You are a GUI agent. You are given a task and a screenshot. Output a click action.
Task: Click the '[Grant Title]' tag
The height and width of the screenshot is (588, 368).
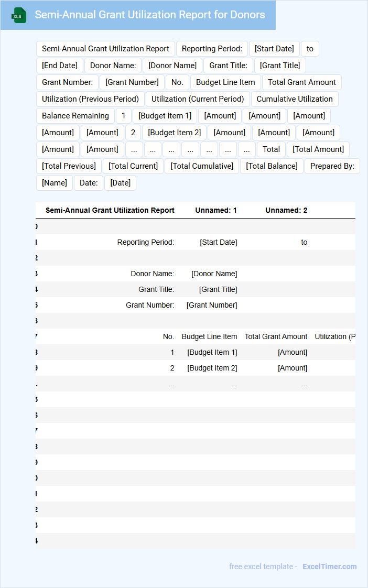point(280,66)
